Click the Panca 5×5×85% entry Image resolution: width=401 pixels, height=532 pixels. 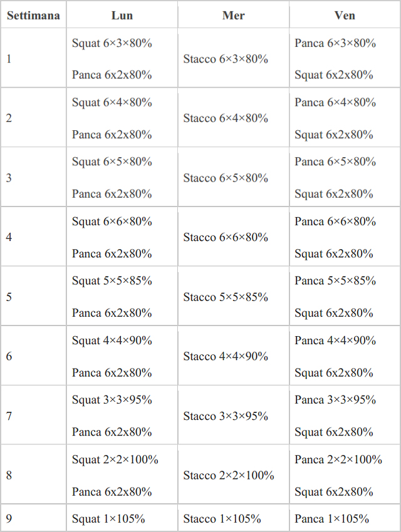335,280
